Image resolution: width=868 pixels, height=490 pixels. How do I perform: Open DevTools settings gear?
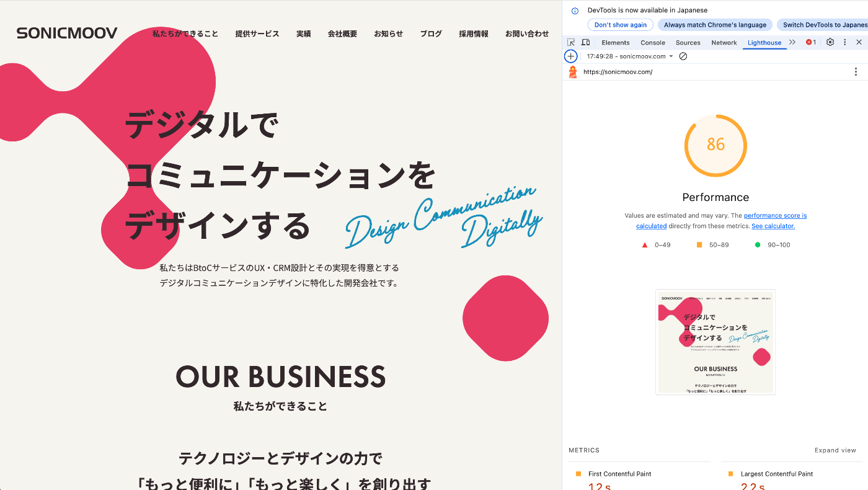tap(830, 42)
